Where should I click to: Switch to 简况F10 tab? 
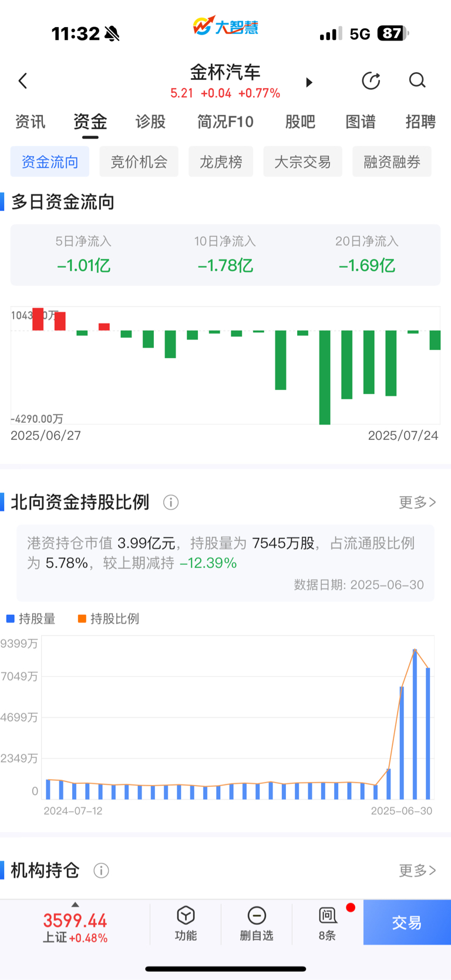(225, 122)
